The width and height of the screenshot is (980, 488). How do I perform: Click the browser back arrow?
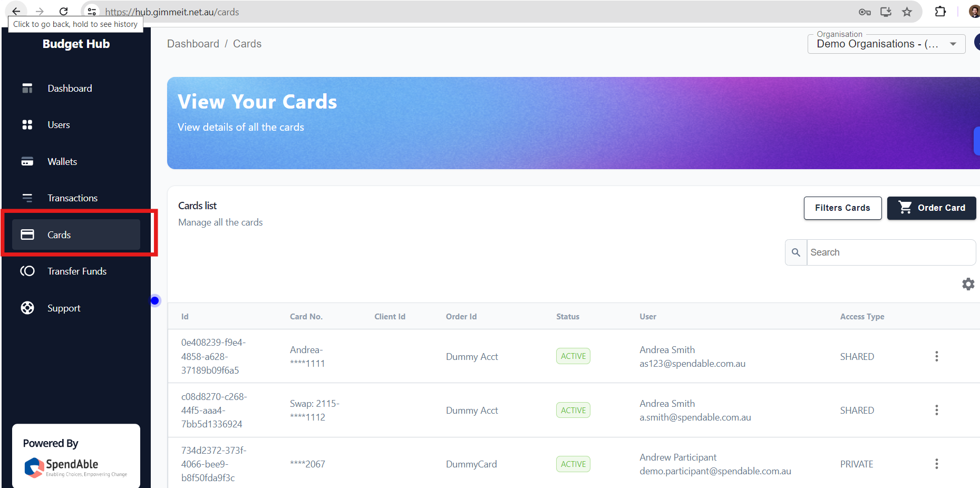(x=16, y=12)
